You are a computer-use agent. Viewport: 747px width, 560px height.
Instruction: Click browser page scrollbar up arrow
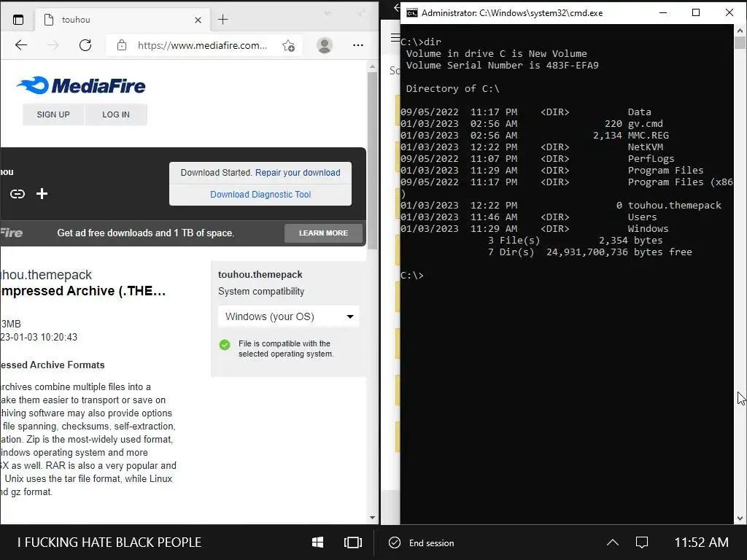pyautogui.click(x=372, y=66)
